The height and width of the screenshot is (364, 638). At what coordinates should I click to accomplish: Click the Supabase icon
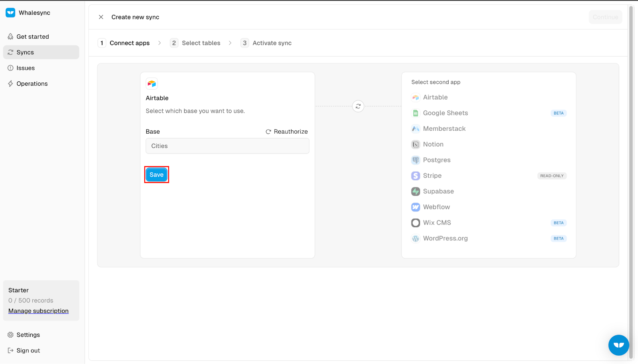pos(415,191)
